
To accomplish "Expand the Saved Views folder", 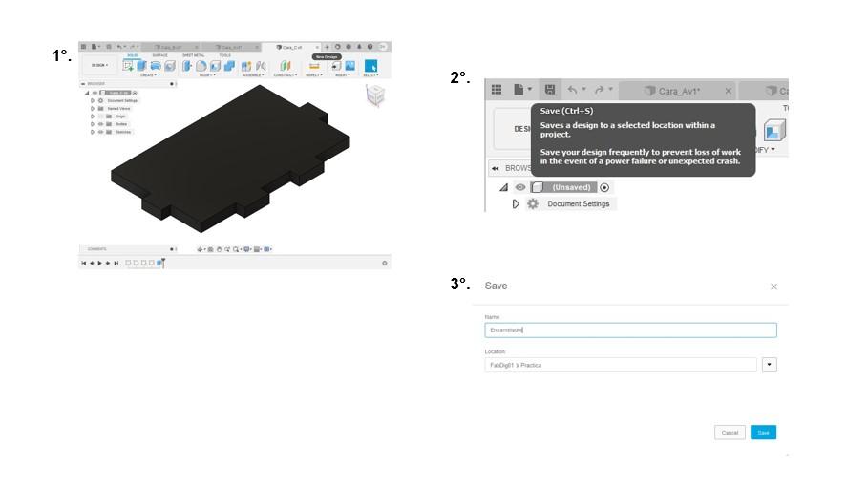I will (93, 109).
